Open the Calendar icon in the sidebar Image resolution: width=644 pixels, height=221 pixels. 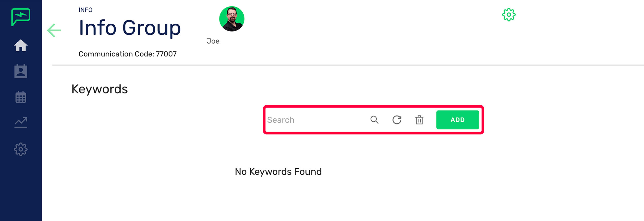[21, 97]
